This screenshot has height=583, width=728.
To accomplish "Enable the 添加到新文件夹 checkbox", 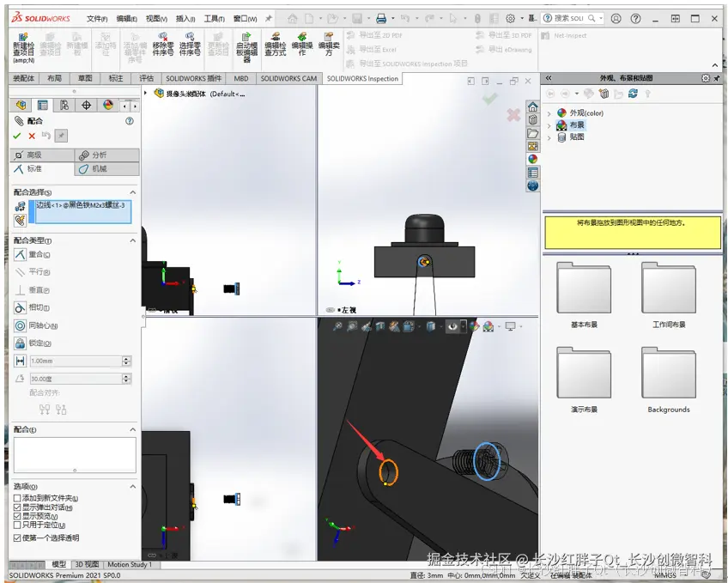I will (17, 498).
